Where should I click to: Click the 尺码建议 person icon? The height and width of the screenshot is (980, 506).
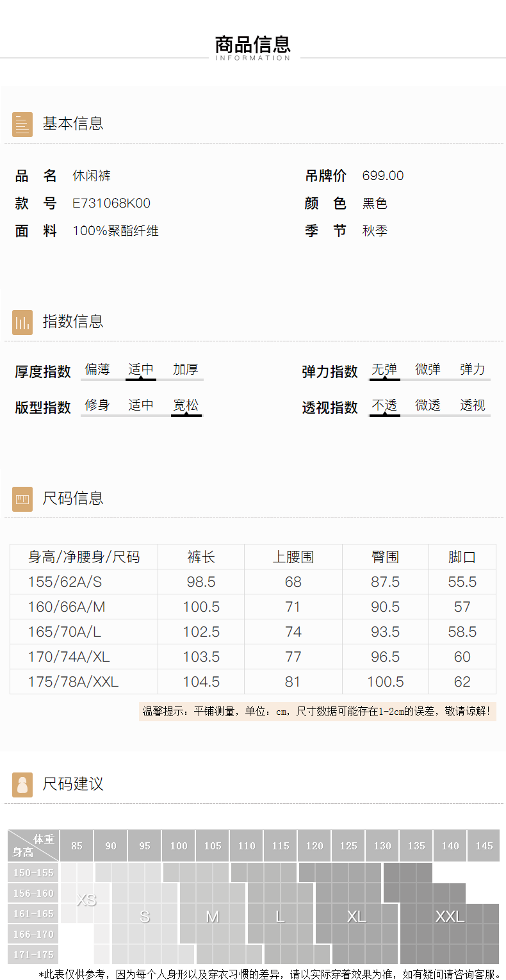coord(22,785)
